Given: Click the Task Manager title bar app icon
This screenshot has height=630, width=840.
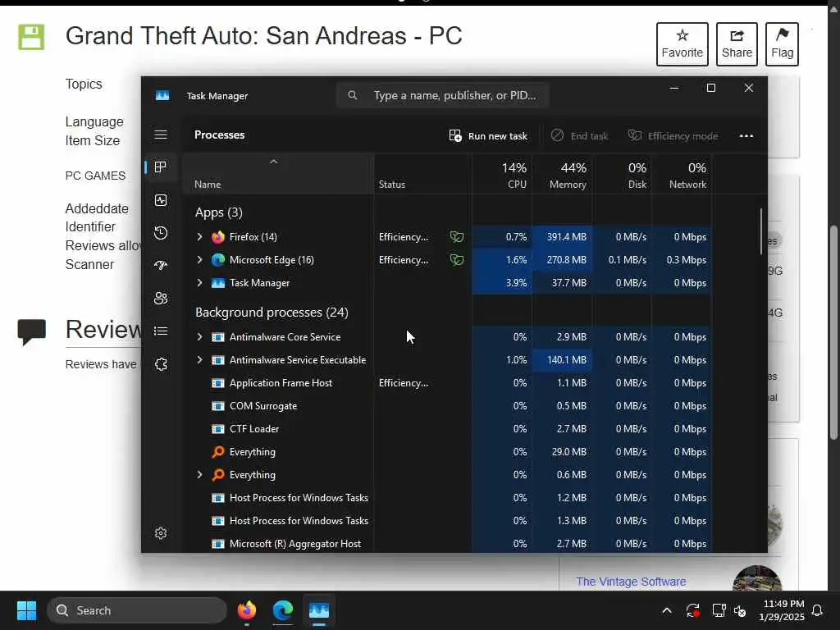Looking at the screenshot, I should click(162, 95).
